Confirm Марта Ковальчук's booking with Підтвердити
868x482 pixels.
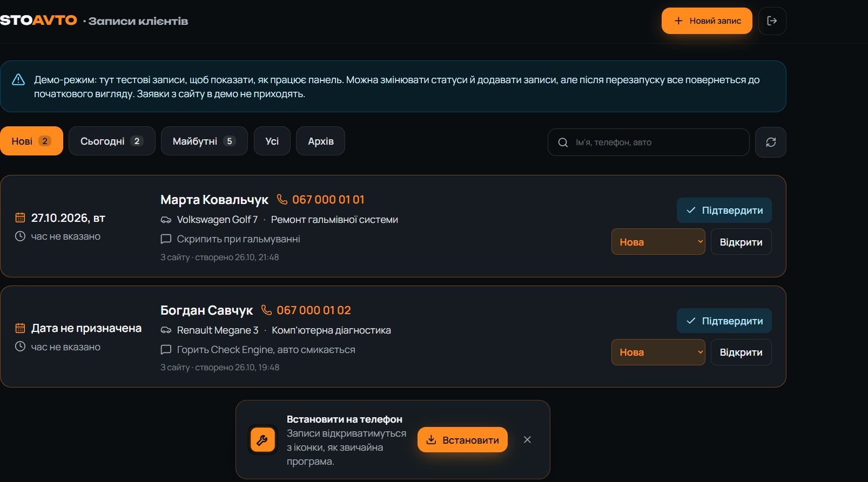pyautogui.click(x=724, y=211)
